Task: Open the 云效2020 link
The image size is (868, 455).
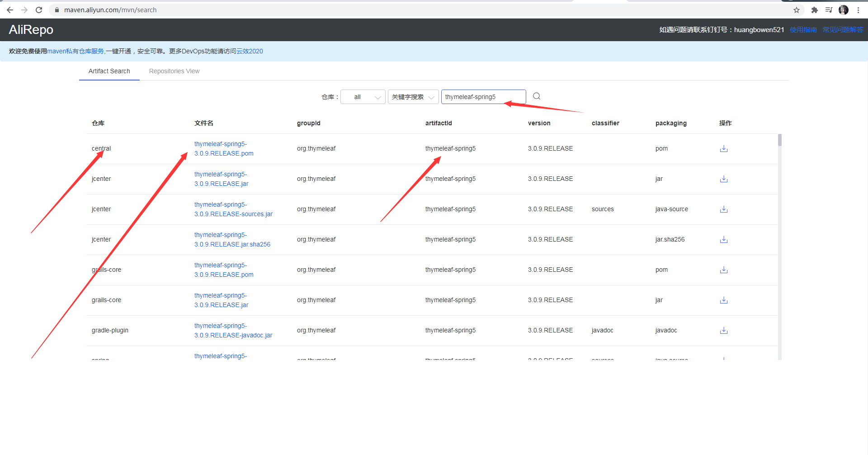Action: (x=250, y=51)
